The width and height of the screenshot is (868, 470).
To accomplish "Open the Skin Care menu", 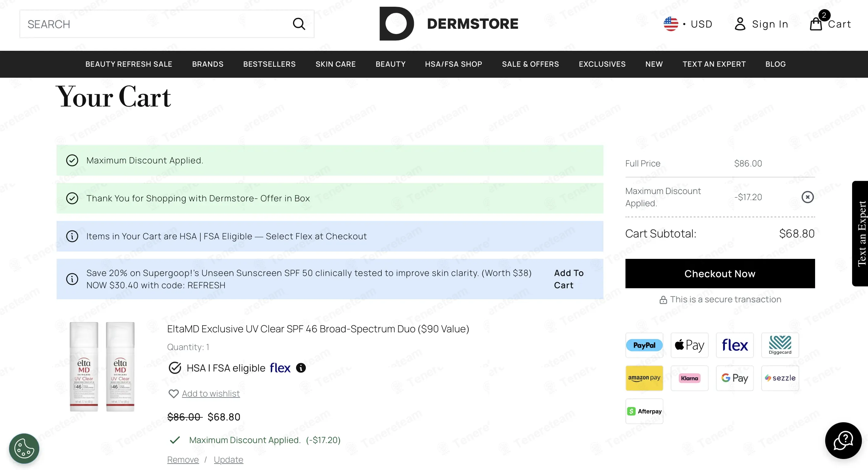I will coord(335,64).
